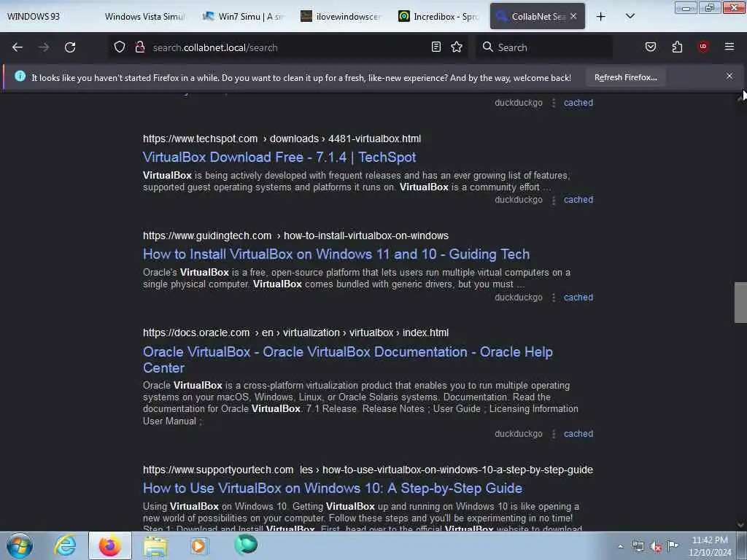
Task: Open options dots for Oracle docs result
Action: (554, 435)
